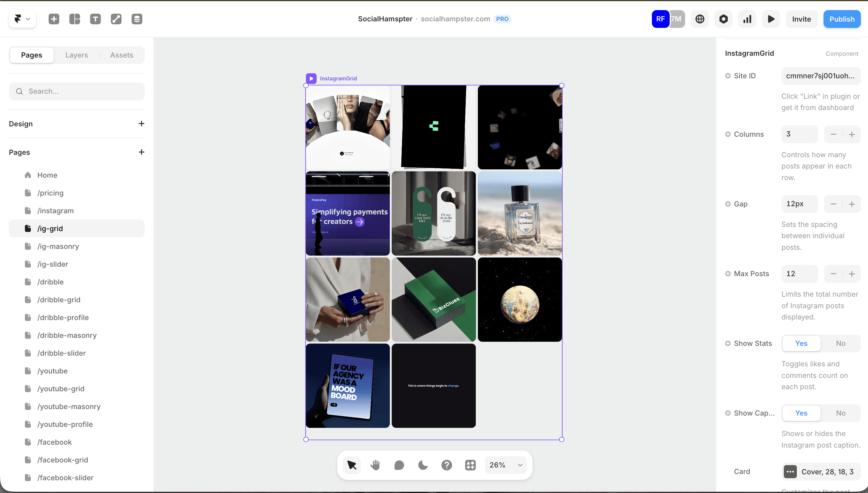Open the CMS database icon

(x=137, y=19)
